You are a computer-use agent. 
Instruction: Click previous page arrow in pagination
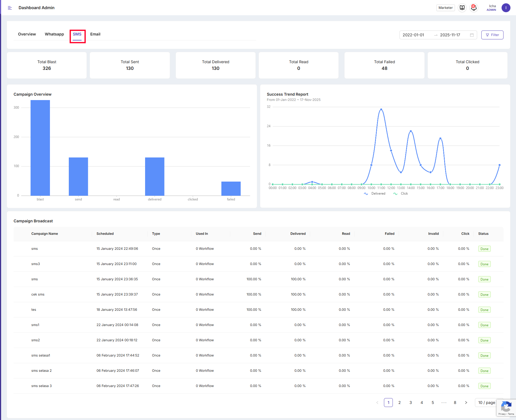377,403
